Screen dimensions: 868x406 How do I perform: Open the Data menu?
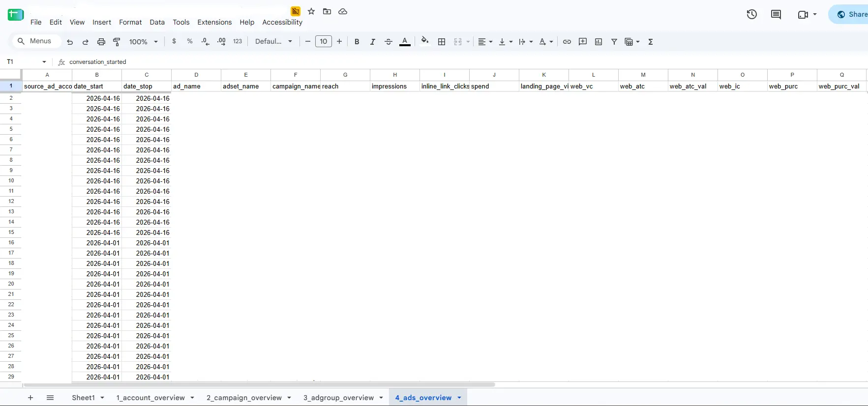tap(157, 22)
